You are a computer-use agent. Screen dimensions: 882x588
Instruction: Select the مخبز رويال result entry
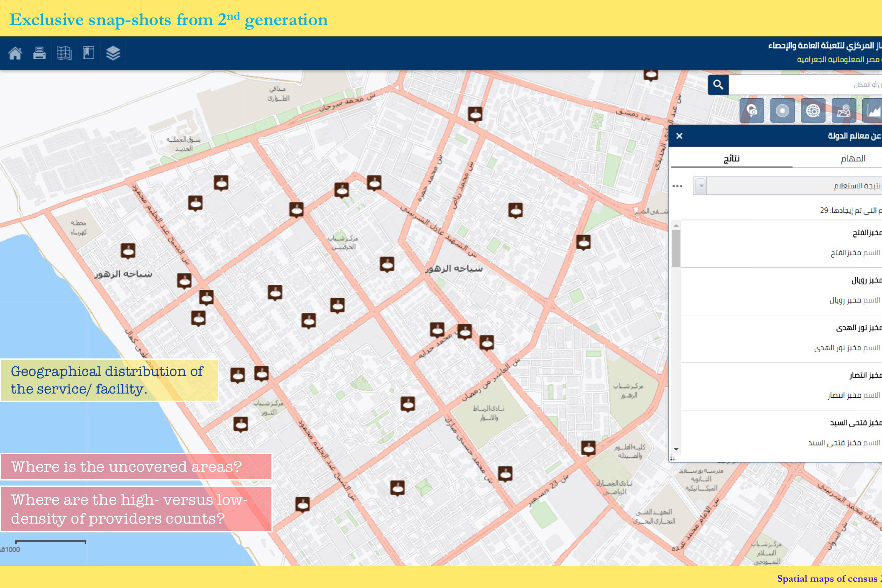pyautogui.click(x=866, y=280)
